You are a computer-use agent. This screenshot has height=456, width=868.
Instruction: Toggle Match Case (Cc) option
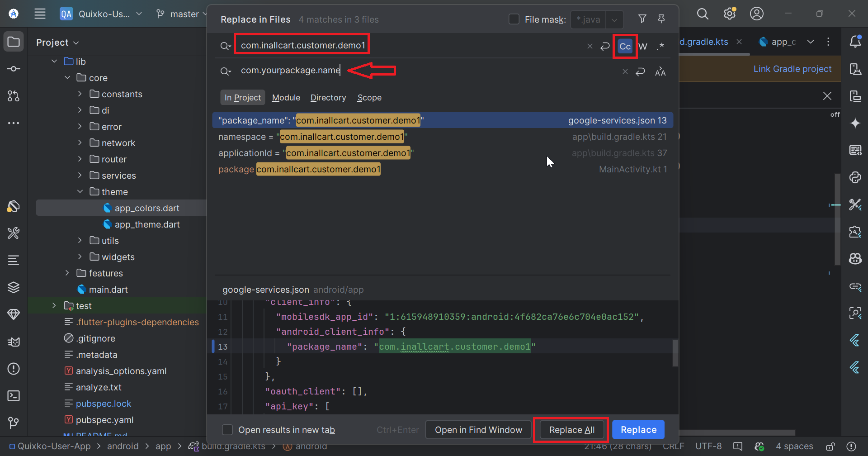pos(625,46)
